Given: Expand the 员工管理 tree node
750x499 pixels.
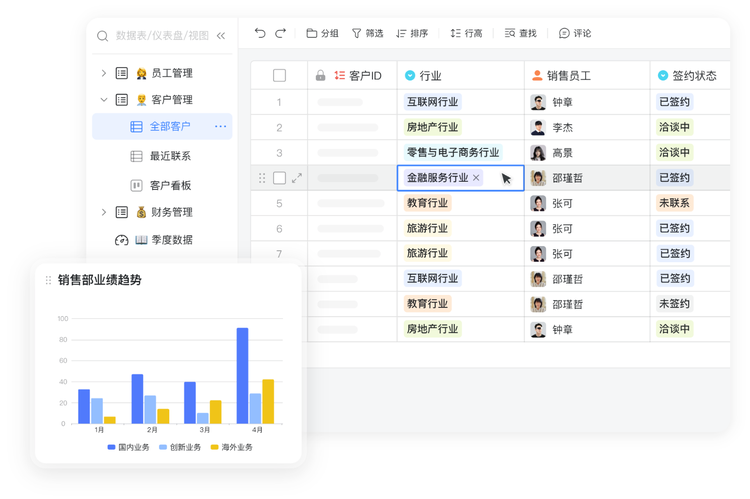Looking at the screenshot, I should point(104,73).
